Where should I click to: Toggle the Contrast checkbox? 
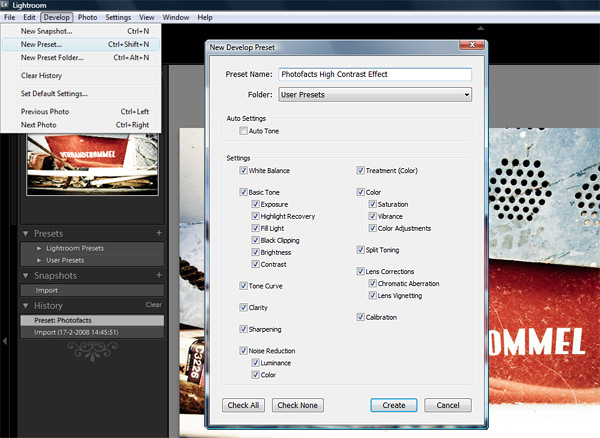pyautogui.click(x=255, y=264)
